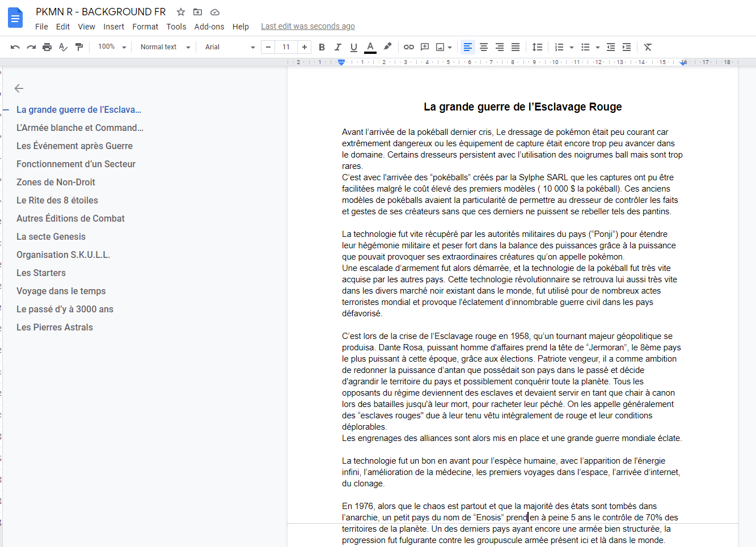This screenshot has width=756, height=547.
Task: Open the View menu
Action: 86,27
